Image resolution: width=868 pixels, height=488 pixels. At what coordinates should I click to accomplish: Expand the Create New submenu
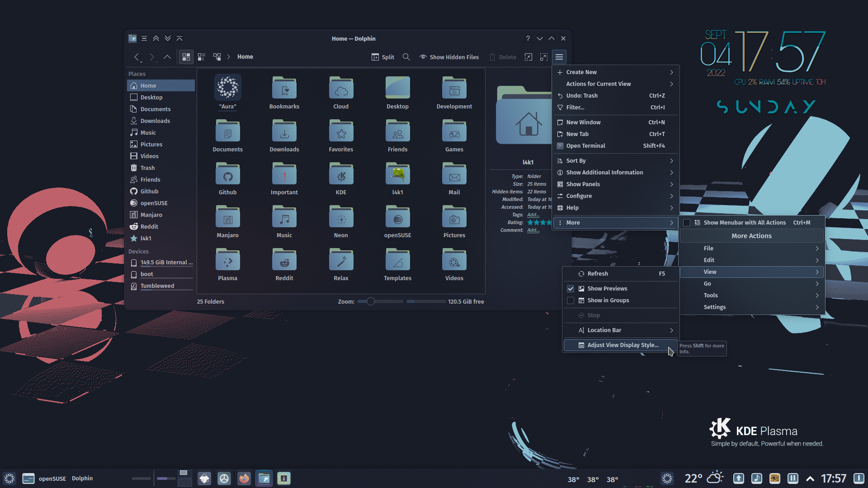616,72
